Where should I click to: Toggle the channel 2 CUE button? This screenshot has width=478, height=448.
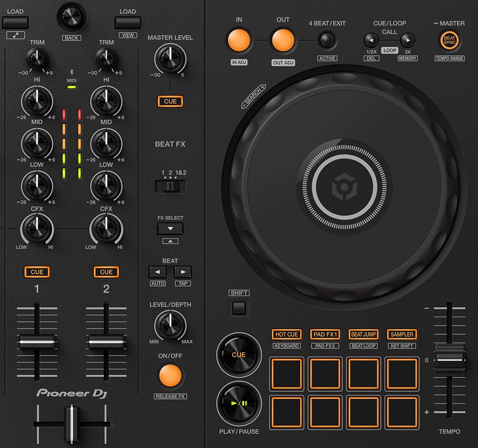coord(107,272)
